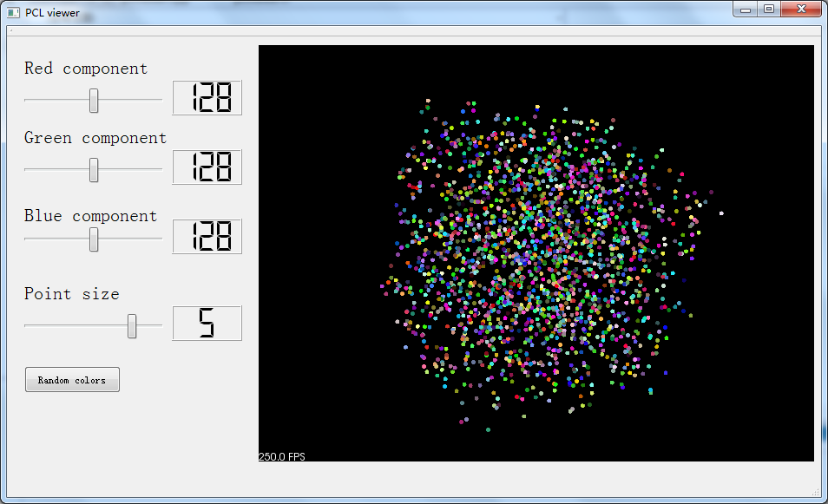Screen dimensions: 828x504
Task: Close the PCL viewer window
Action: coord(801,10)
